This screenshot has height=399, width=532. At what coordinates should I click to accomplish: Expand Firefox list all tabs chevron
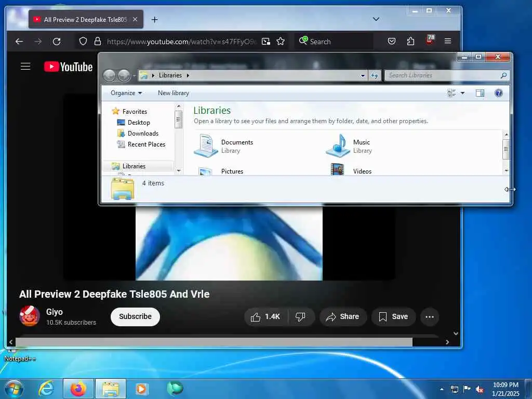[376, 19]
